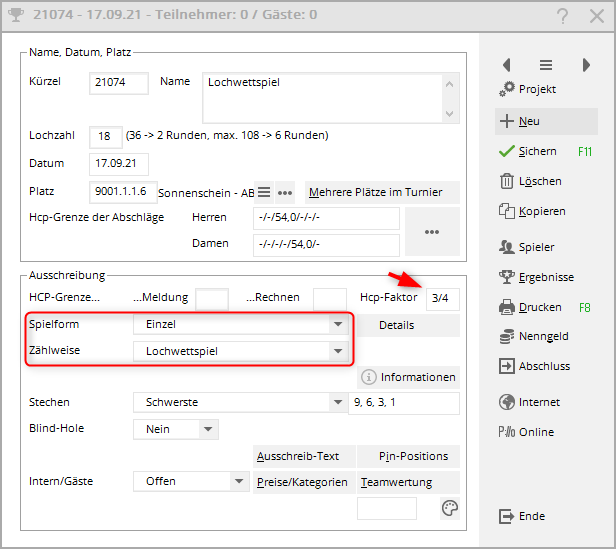This screenshot has height=549, width=616.
Task: Go to next tournament arrow
Action: click(586, 64)
